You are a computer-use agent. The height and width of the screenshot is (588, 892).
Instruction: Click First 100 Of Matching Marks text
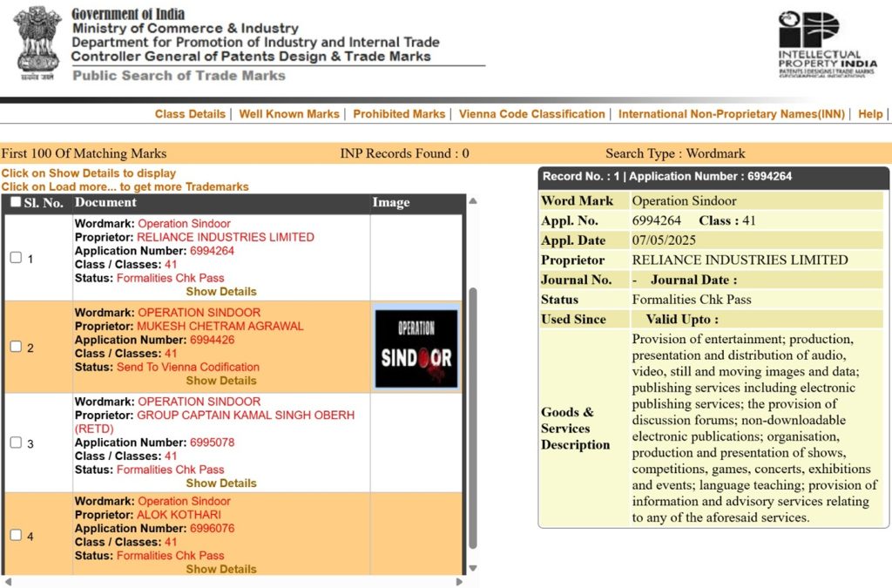tap(84, 153)
